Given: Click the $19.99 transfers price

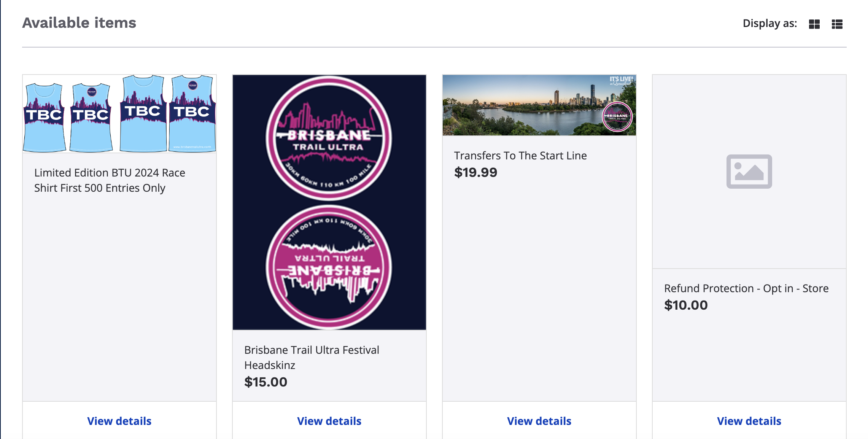Looking at the screenshot, I should [x=475, y=172].
